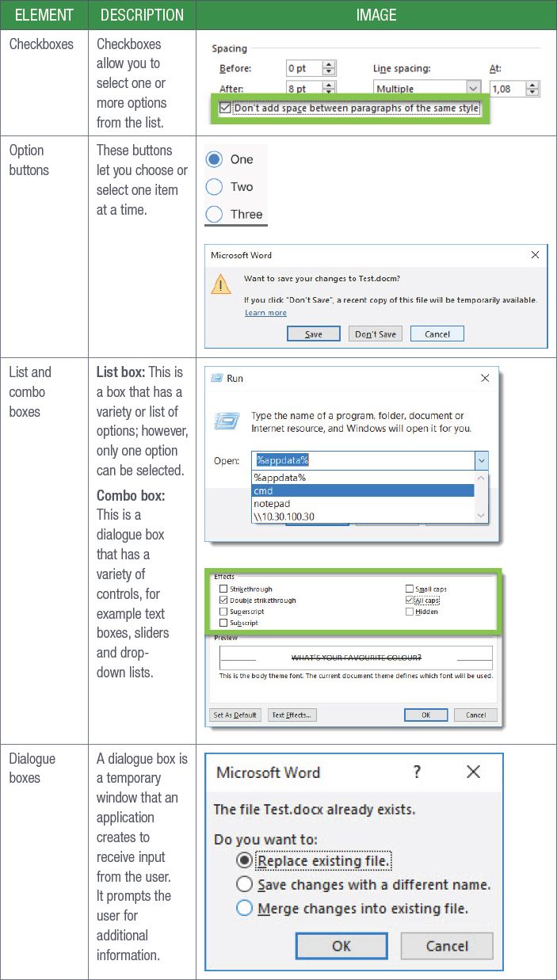Screen dimensions: 557x980
Task: Click the "Text Effects..." button
Action: click(x=292, y=715)
